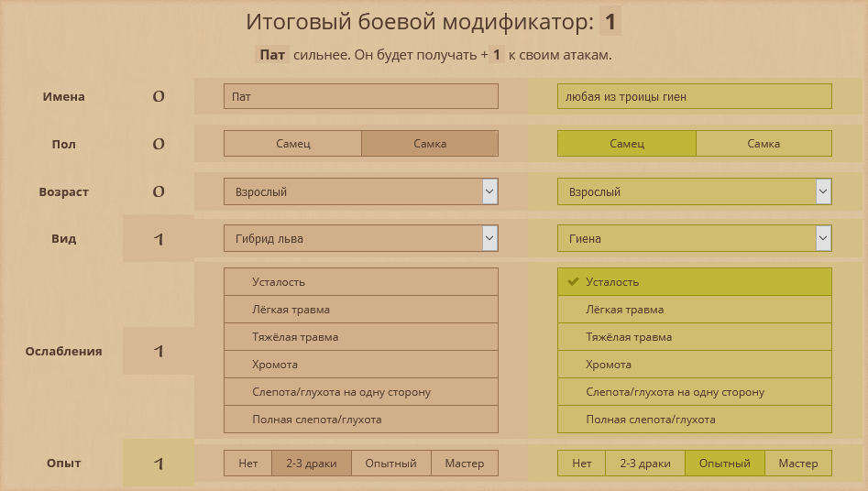Viewport: 868px width, 491px height.
Task: Uncheck Усталость for the right fighter
Action: [694, 282]
